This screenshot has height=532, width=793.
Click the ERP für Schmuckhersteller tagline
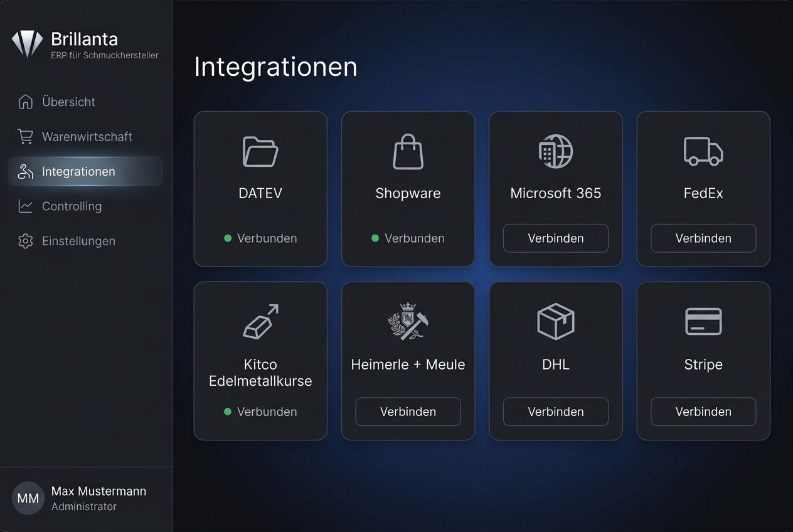(x=105, y=55)
